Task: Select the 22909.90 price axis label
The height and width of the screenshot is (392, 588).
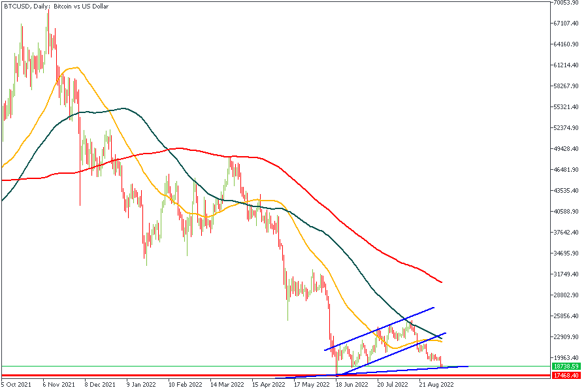Action: coord(566,337)
